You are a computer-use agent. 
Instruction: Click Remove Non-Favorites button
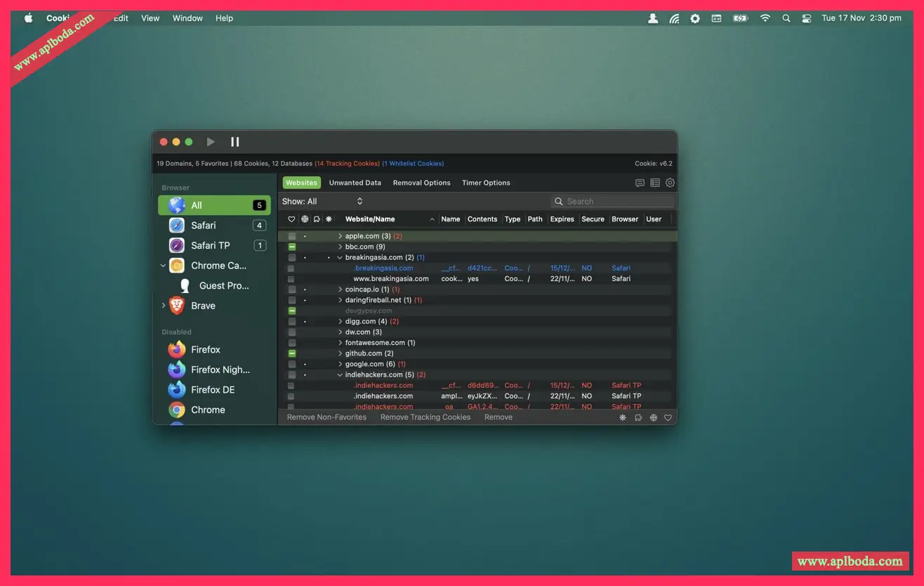(326, 417)
